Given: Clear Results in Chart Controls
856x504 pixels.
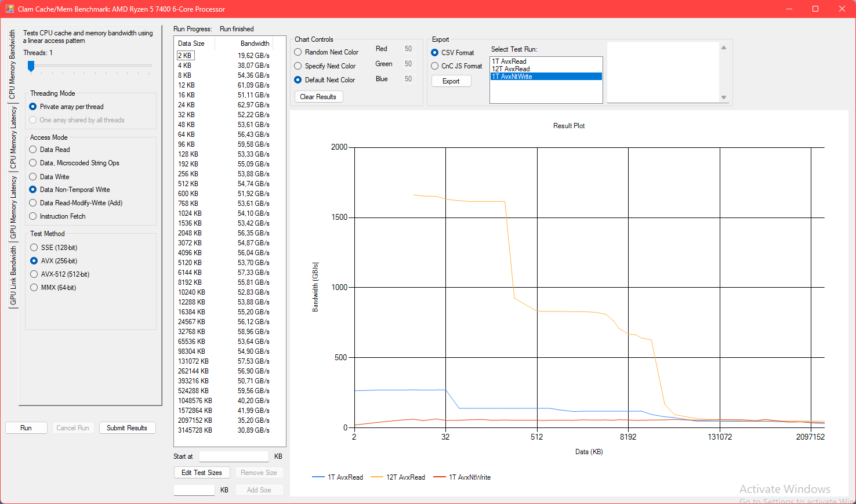Looking at the screenshot, I should pos(318,97).
